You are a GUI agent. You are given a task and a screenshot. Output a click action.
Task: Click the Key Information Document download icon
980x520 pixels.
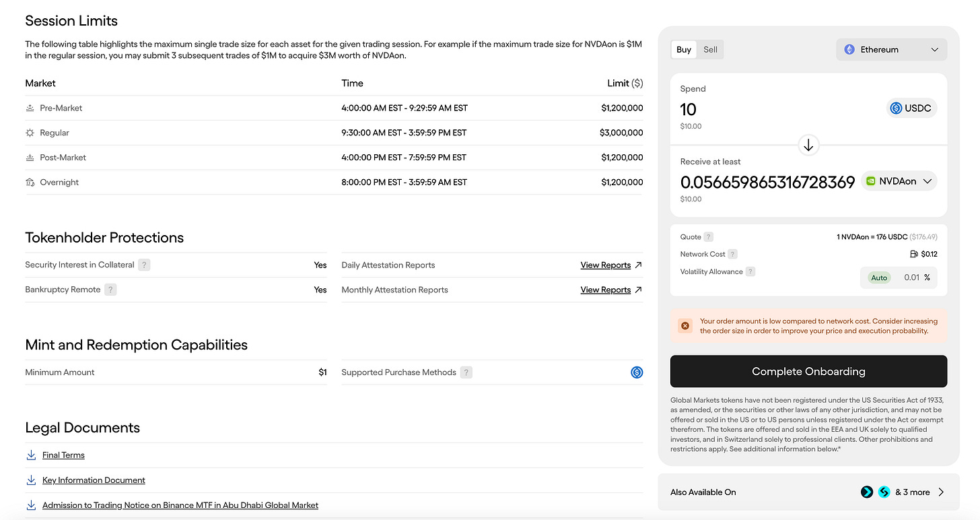point(31,480)
